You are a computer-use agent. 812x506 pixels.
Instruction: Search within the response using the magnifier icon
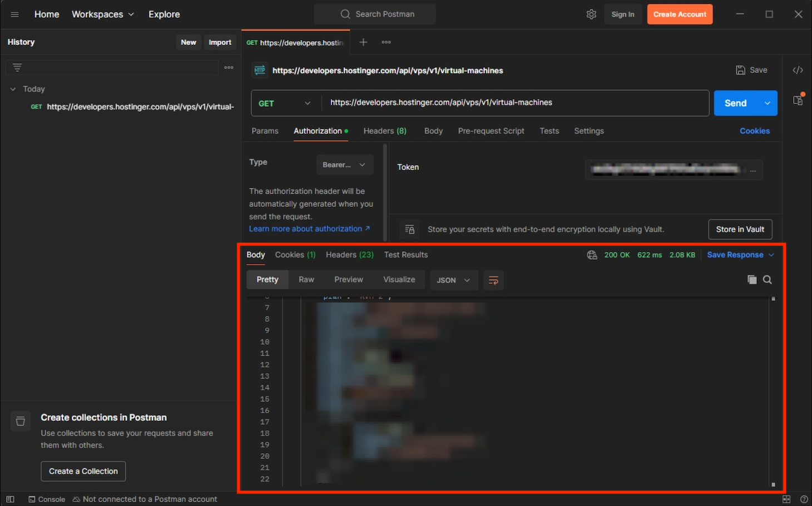coord(768,280)
